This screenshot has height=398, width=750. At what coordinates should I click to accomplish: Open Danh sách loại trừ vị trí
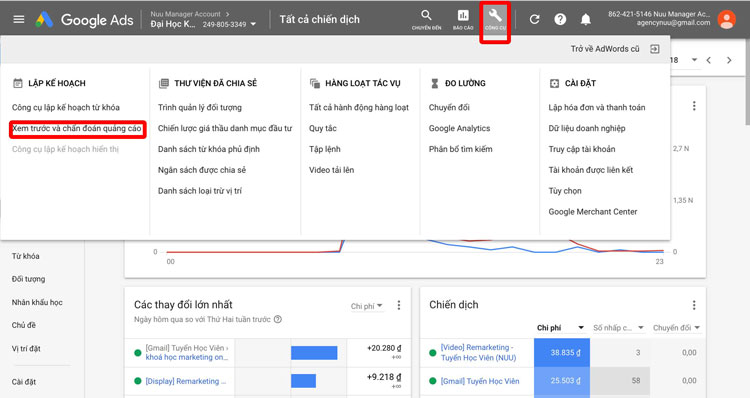[x=200, y=191]
